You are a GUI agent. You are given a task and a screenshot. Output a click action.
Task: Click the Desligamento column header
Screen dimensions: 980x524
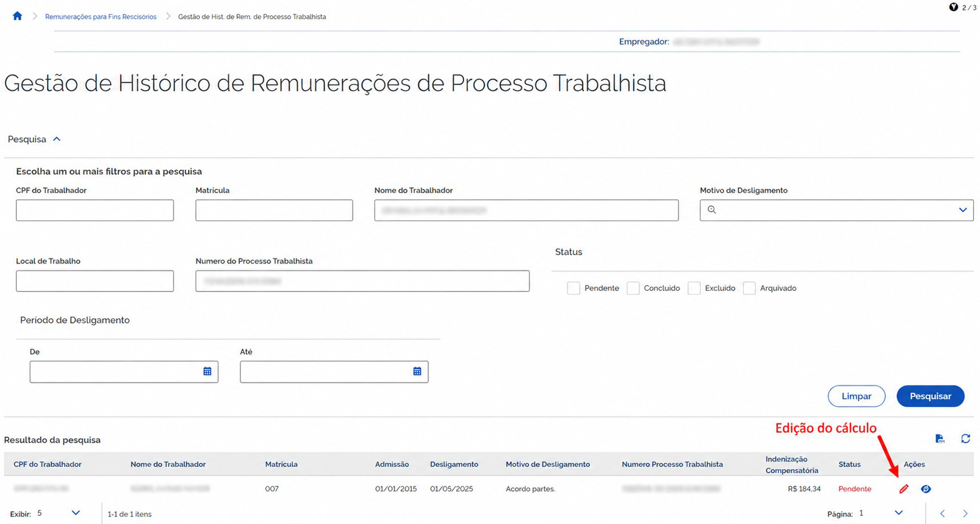[454, 464]
